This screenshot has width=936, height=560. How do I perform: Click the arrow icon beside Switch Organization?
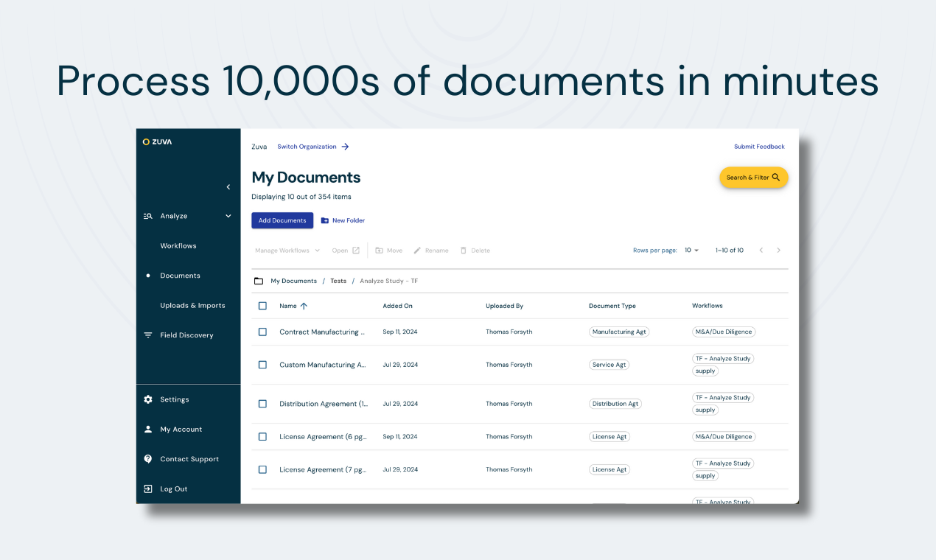[345, 147]
